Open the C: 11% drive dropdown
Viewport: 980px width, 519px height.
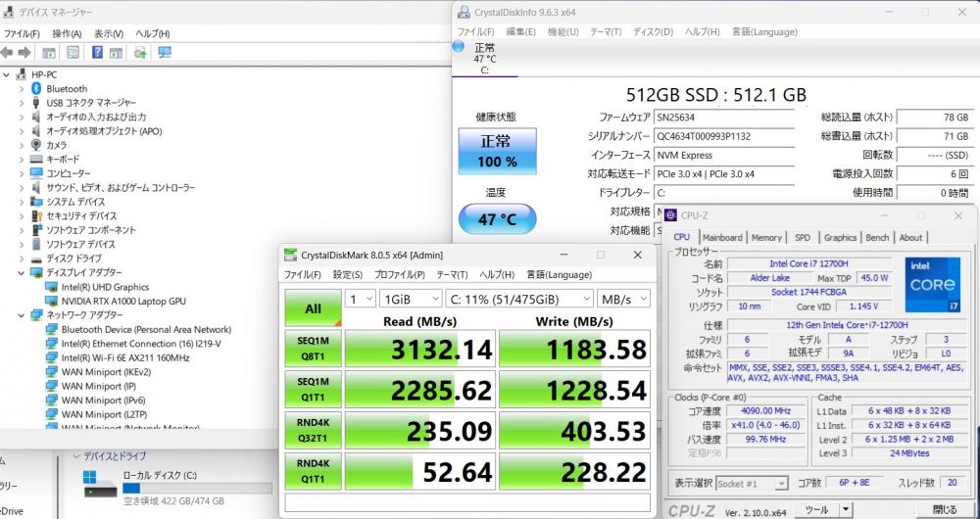click(519, 299)
